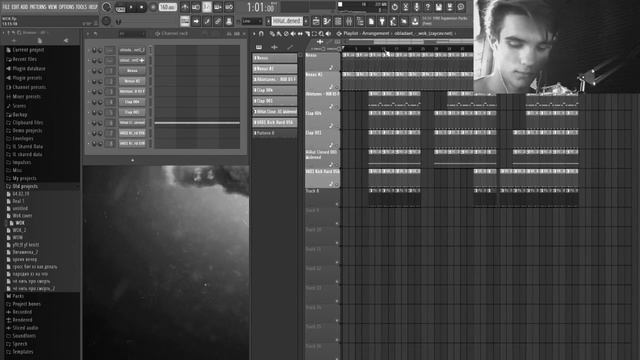
Task: Toggle the playlist magnet snap icon
Action: 261,33
